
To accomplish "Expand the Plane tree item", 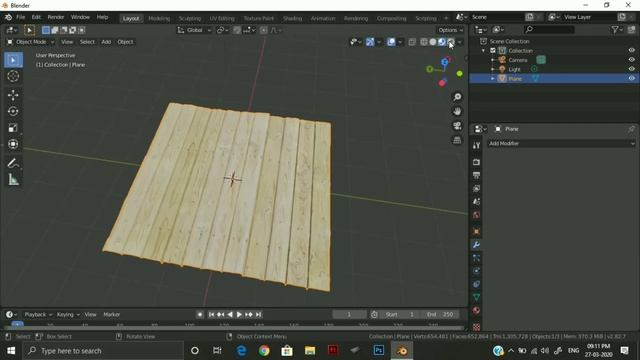I will pos(493,78).
